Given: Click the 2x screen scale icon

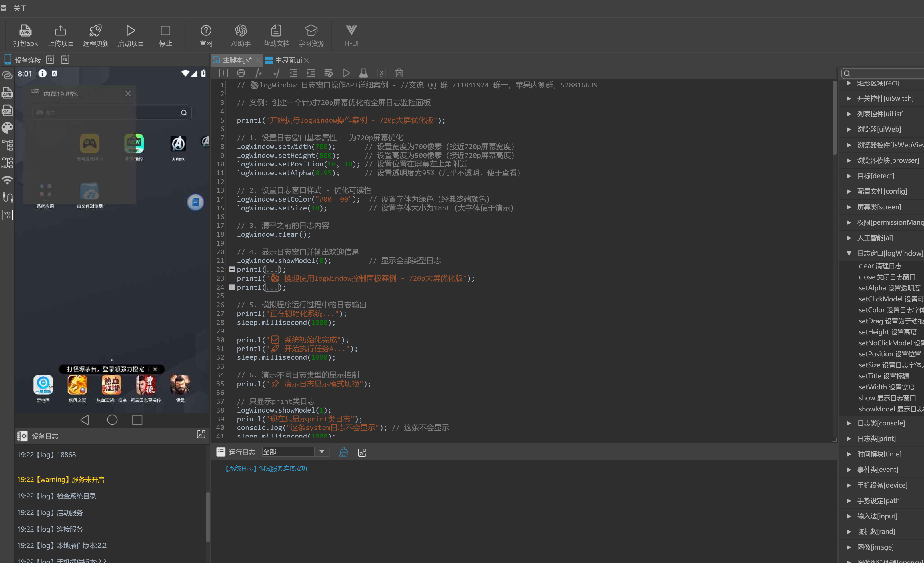Looking at the screenshot, I should click(65, 60).
